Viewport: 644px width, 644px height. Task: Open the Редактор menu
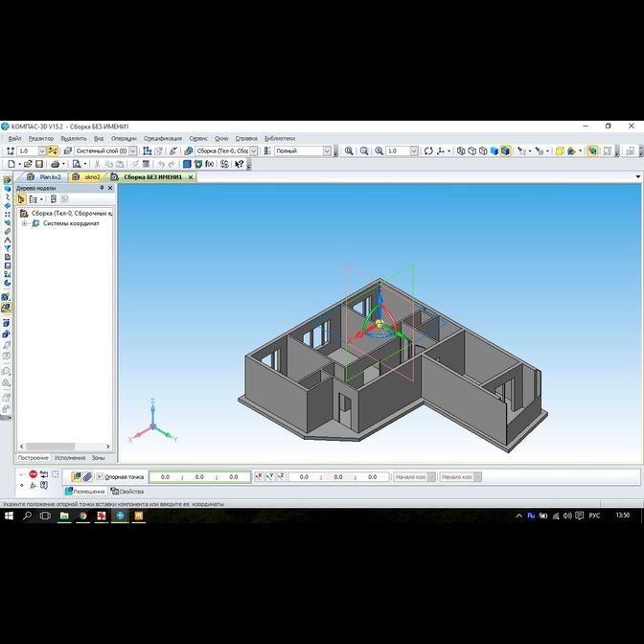[41, 138]
